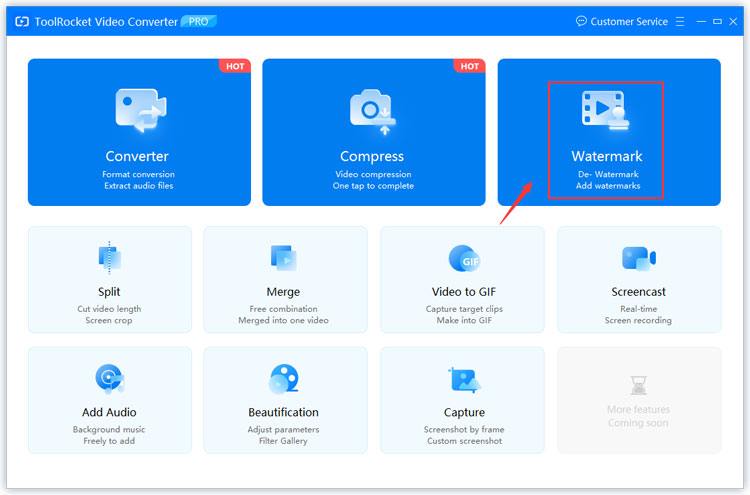Click the Video to GIF label
The image size is (750, 495).
tap(463, 292)
